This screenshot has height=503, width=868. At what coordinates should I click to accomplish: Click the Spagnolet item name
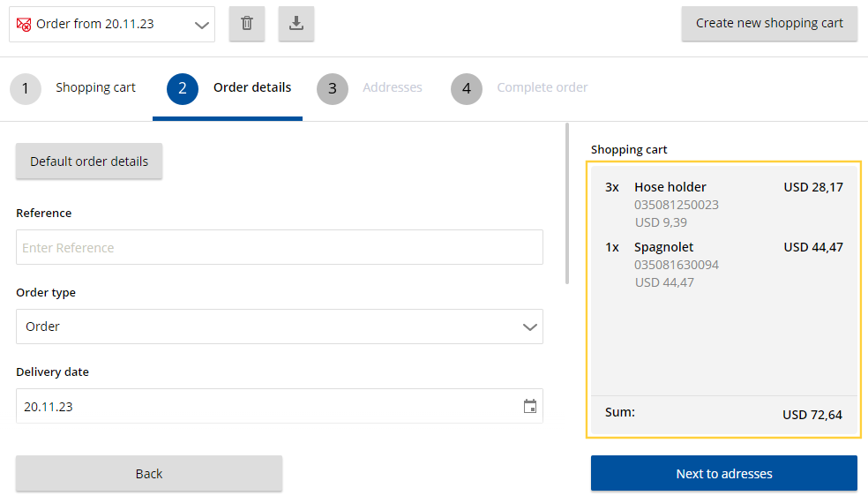pos(663,247)
